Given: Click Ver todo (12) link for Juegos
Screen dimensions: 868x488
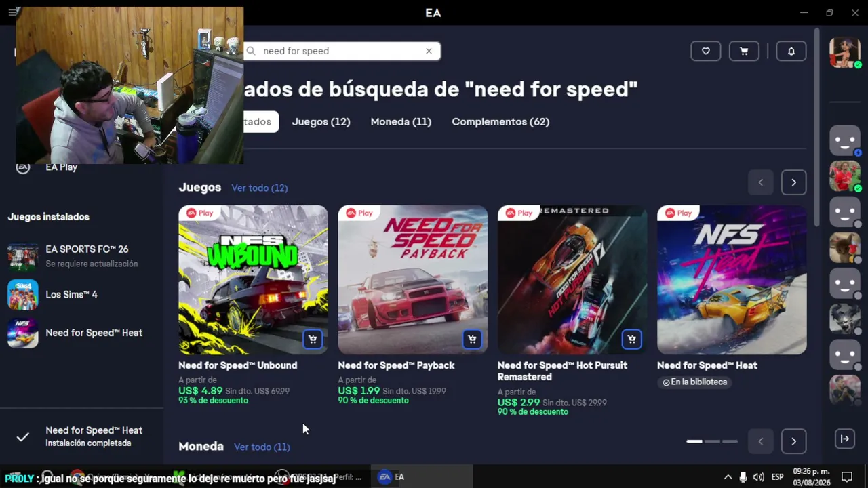Looking at the screenshot, I should pos(260,188).
